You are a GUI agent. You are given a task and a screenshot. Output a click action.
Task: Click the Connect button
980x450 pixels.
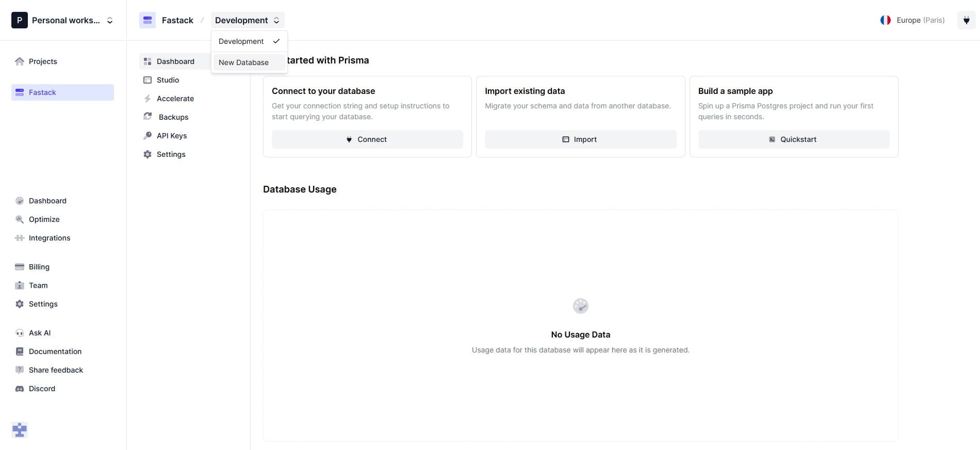[367, 139]
